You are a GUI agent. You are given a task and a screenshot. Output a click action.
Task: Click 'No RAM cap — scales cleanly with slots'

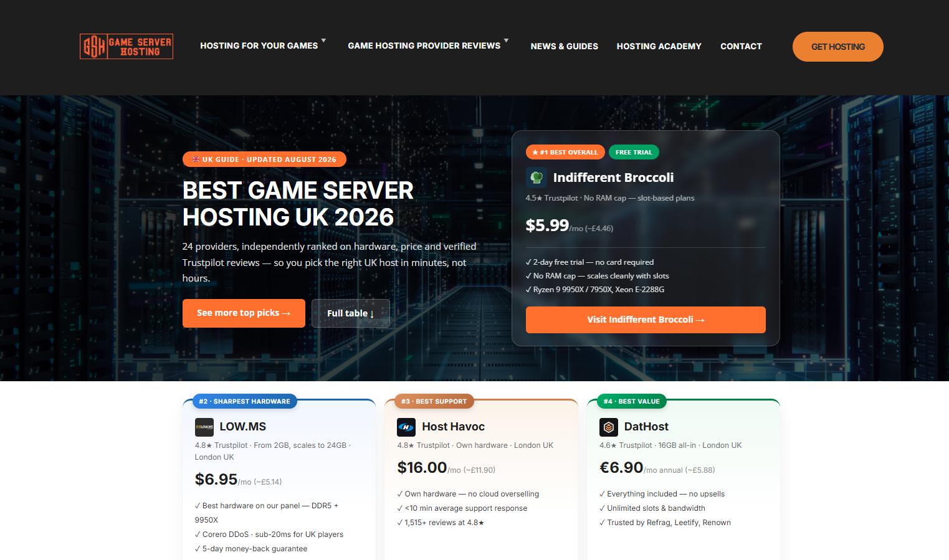tap(597, 276)
